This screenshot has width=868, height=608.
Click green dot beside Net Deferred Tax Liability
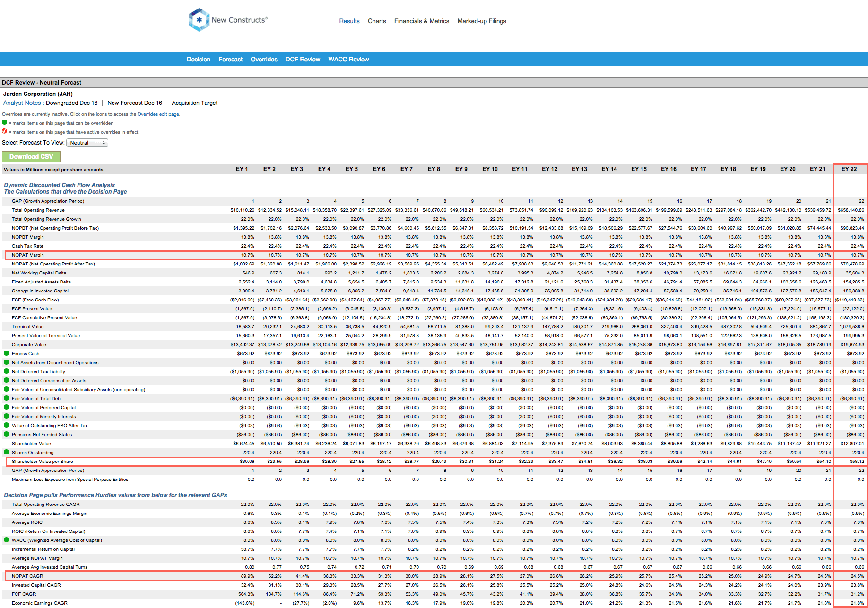7,371
